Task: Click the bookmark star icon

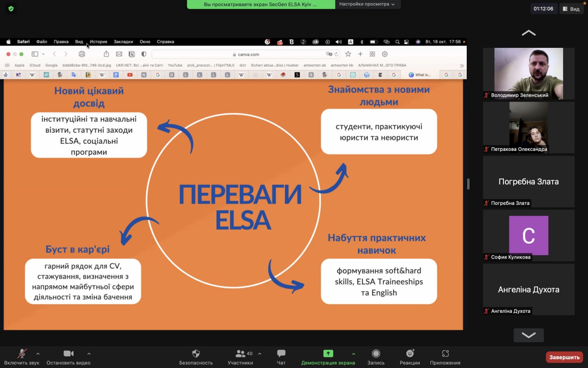Action: coord(348,54)
